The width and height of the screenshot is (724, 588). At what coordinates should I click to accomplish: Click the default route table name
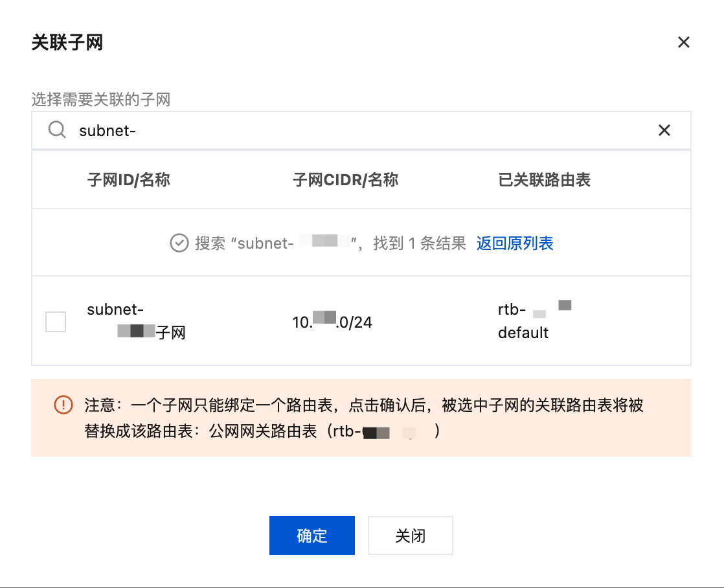pyautogui.click(x=523, y=333)
